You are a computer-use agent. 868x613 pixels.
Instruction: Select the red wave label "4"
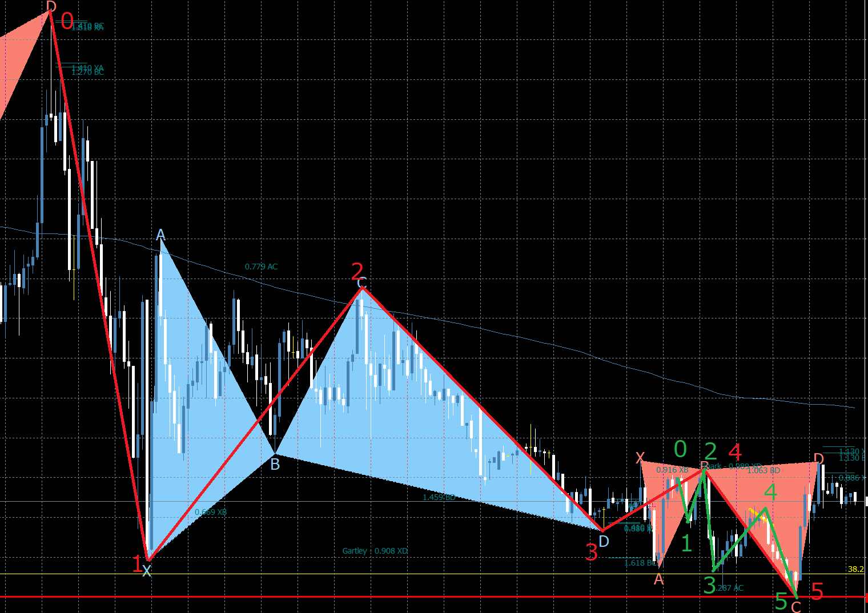tap(735, 453)
